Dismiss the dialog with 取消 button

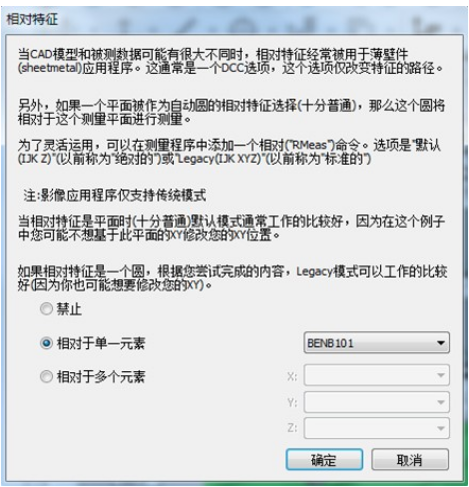coord(410,460)
